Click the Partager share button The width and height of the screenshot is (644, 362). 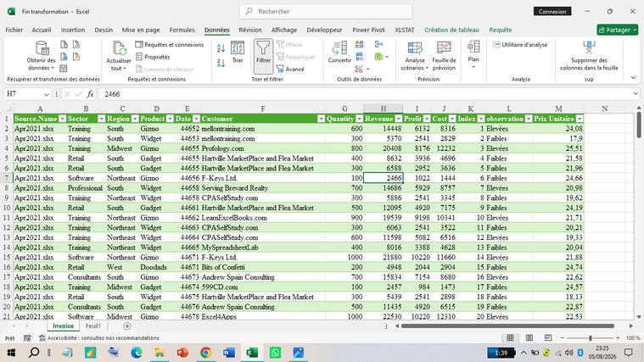(618, 30)
